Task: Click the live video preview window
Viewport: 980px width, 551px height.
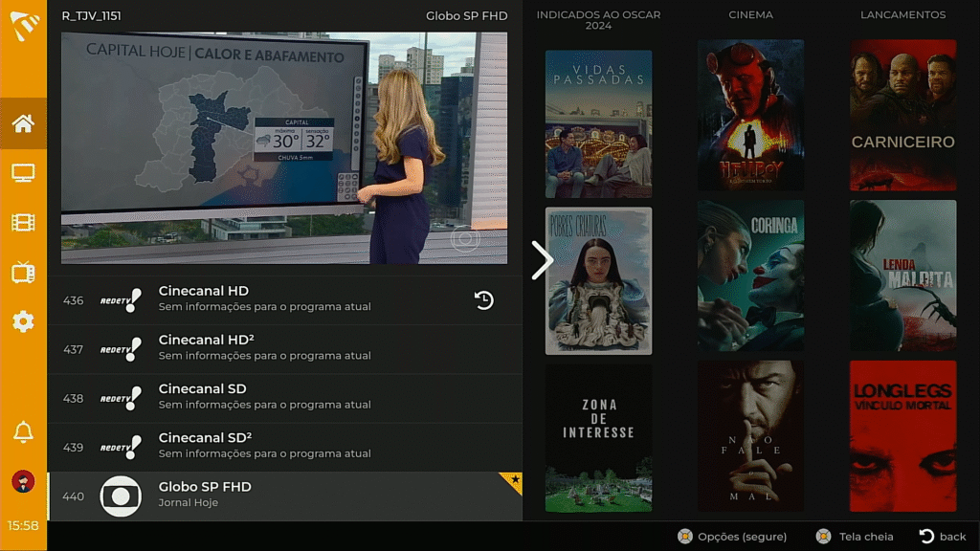Action: (284, 147)
